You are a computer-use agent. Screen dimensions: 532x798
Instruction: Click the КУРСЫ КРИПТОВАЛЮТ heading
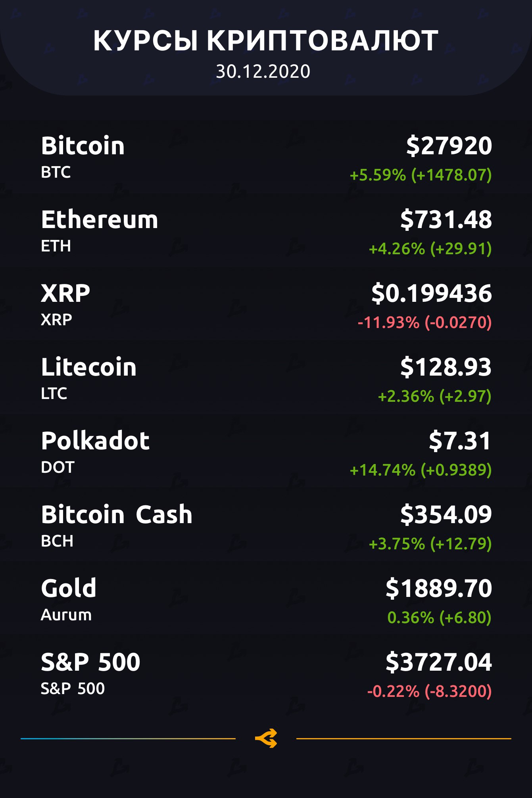click(x=266, y=40)
